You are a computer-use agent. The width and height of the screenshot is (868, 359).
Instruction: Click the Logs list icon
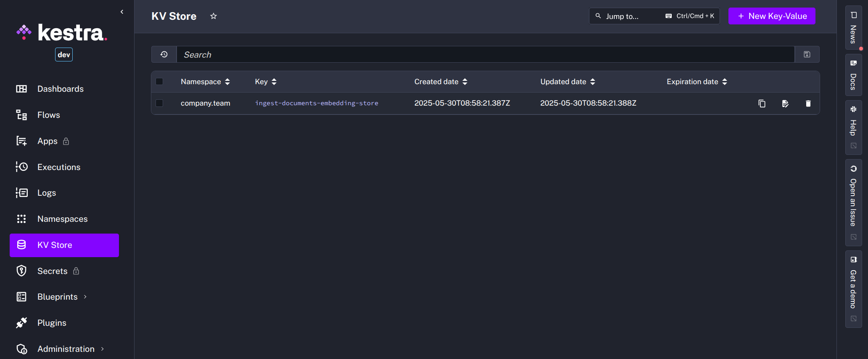21,193
